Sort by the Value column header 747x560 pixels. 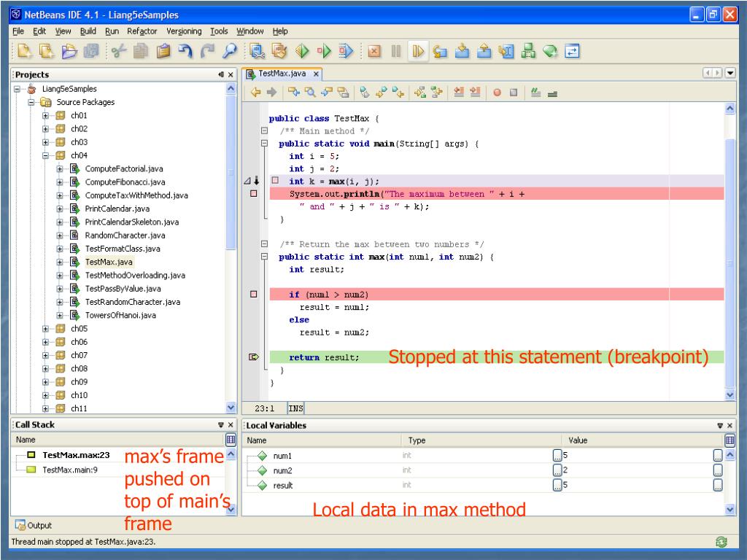pyautogui.click(x=643, y=440)
